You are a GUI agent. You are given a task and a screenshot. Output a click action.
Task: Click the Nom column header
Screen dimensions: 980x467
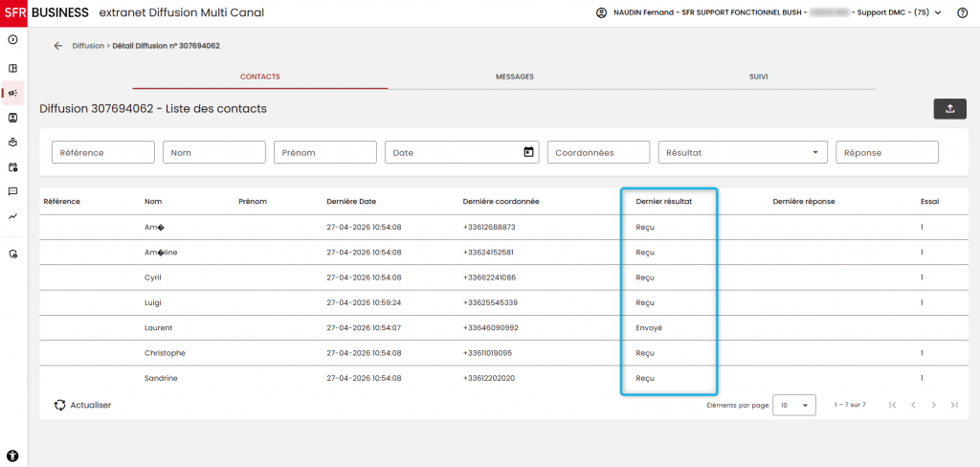pyautogui.click(x=153, y=201)
